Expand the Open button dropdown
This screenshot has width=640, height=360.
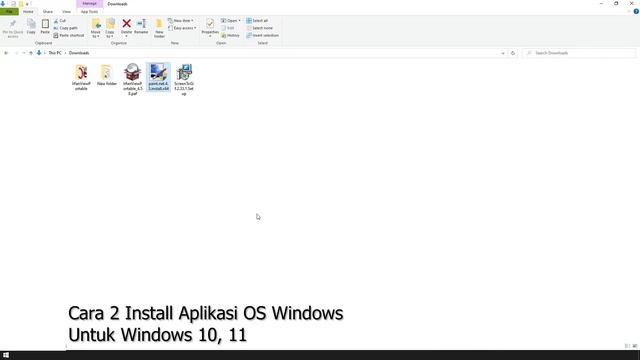click(240, 20)
